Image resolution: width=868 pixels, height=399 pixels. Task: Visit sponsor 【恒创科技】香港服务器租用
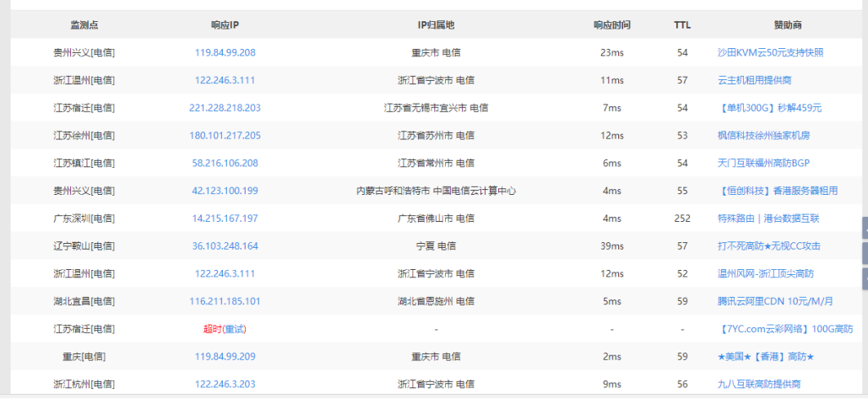pyautogui.click(x=778, y=191)
